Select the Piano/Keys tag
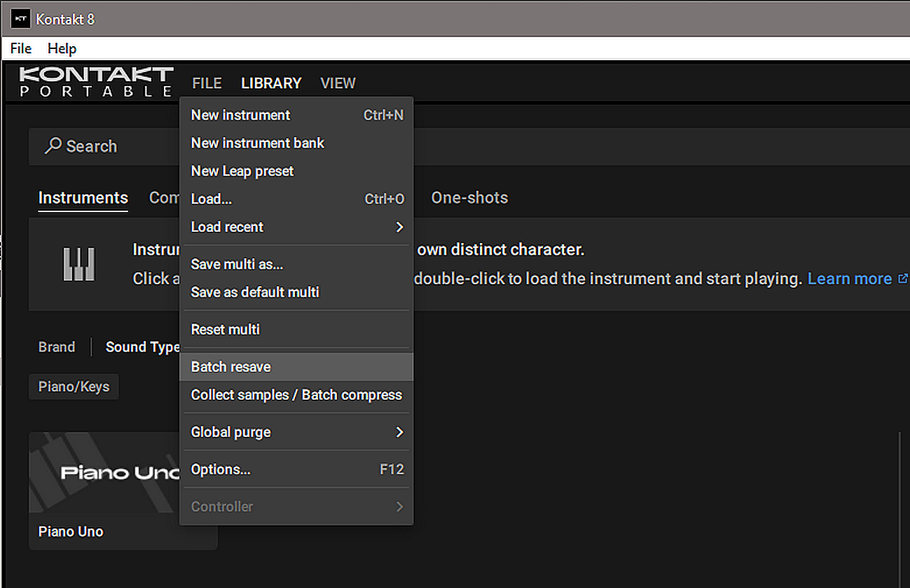910x588 pixels. pos(74,386)
